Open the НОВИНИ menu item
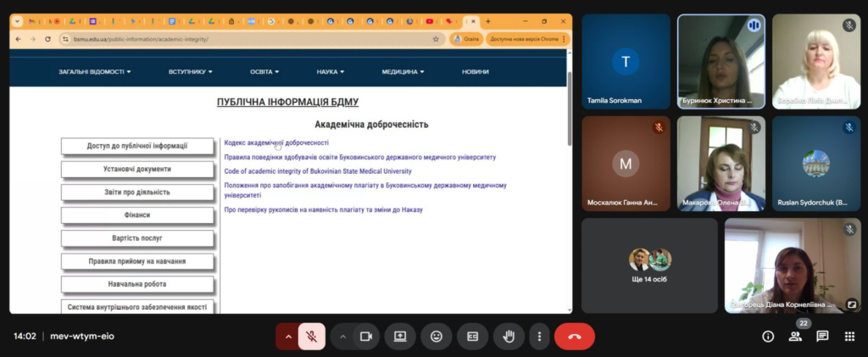This screenshot has width=868, height=357. pos(475,71)
